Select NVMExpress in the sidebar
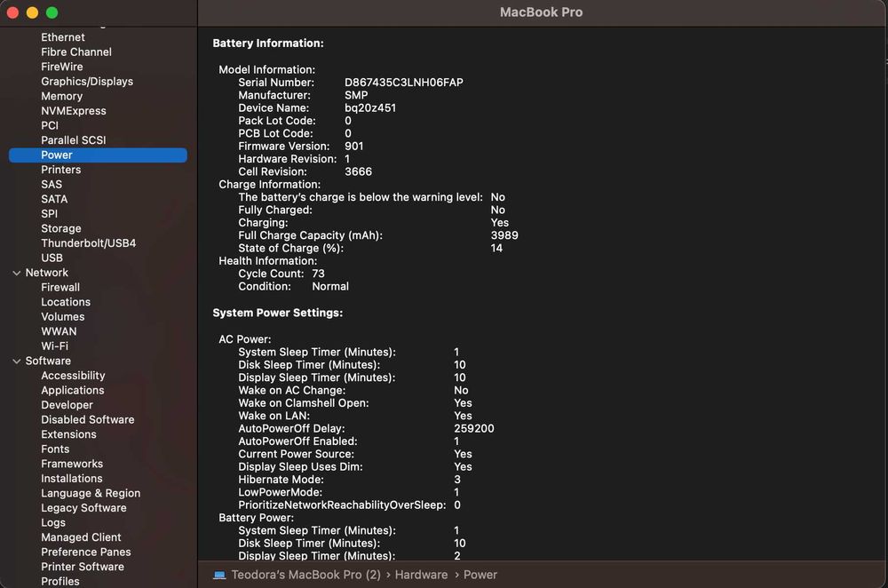This screenshot has height=588, width=888. [74, 111]
